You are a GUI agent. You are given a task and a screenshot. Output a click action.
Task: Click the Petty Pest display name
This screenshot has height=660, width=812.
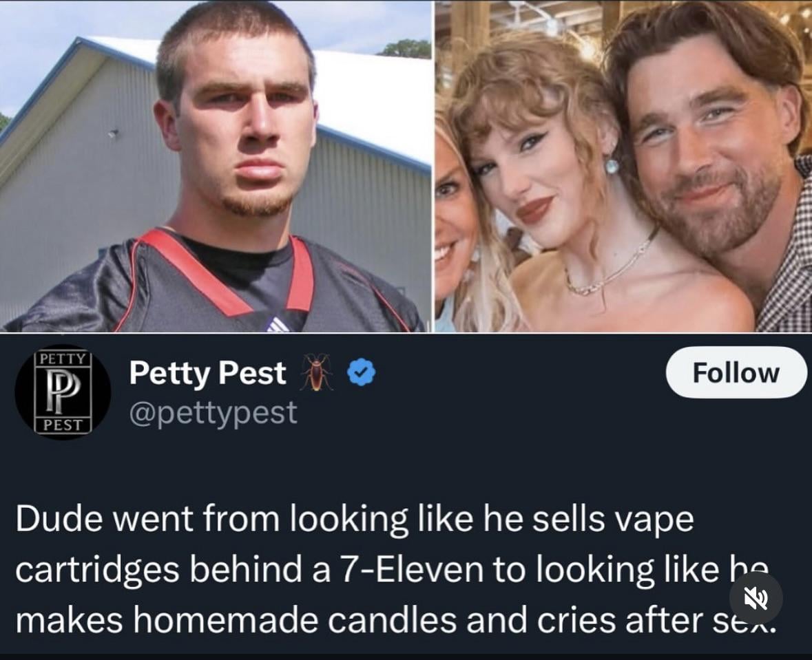coord(207,373)
